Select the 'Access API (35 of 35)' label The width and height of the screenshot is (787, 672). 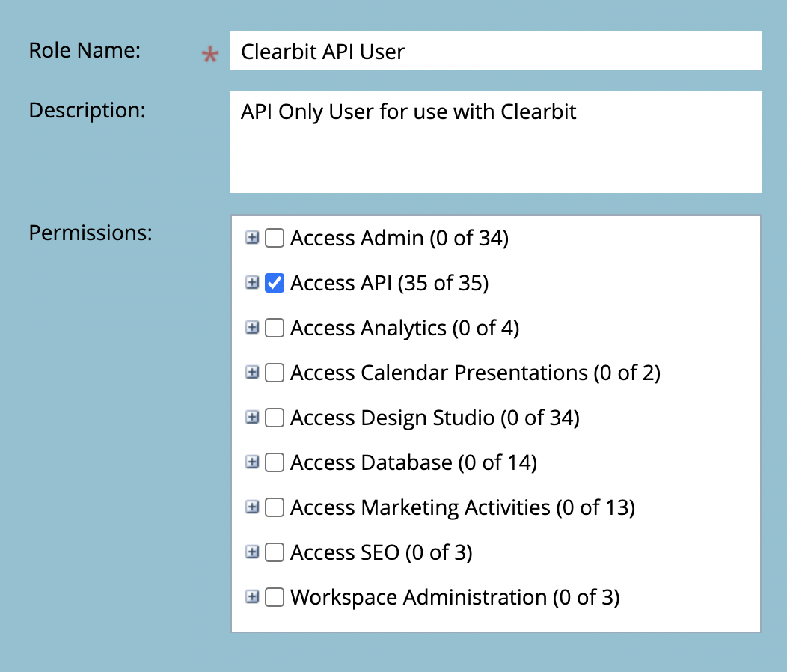(390, 284)
